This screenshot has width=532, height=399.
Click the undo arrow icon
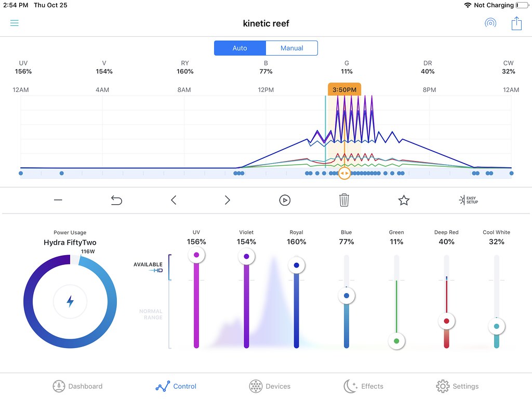click(x=116, y=200)
